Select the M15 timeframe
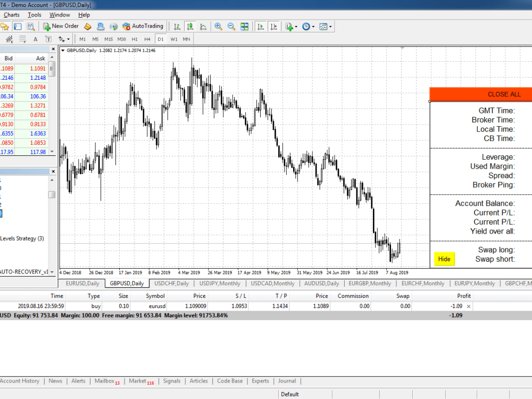532x399 pixels. click(109, 39)
